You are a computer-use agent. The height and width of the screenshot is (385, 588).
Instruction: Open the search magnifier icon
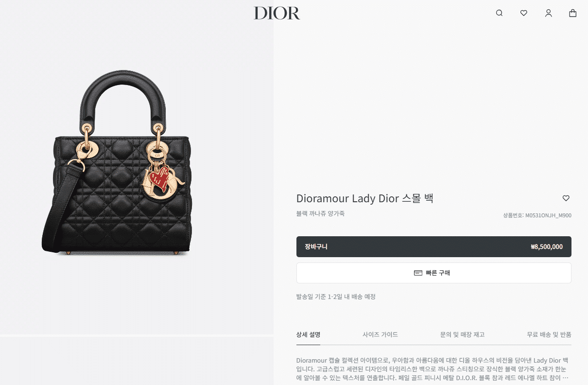pyautogui.click(x=499, y=13)
